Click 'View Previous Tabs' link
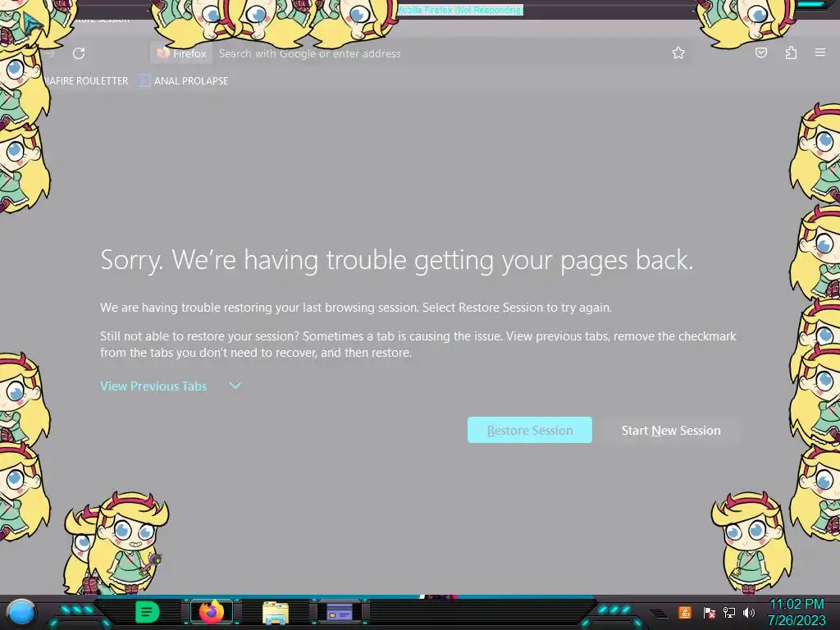Viewport: 840px width, 630px height. 153,386
